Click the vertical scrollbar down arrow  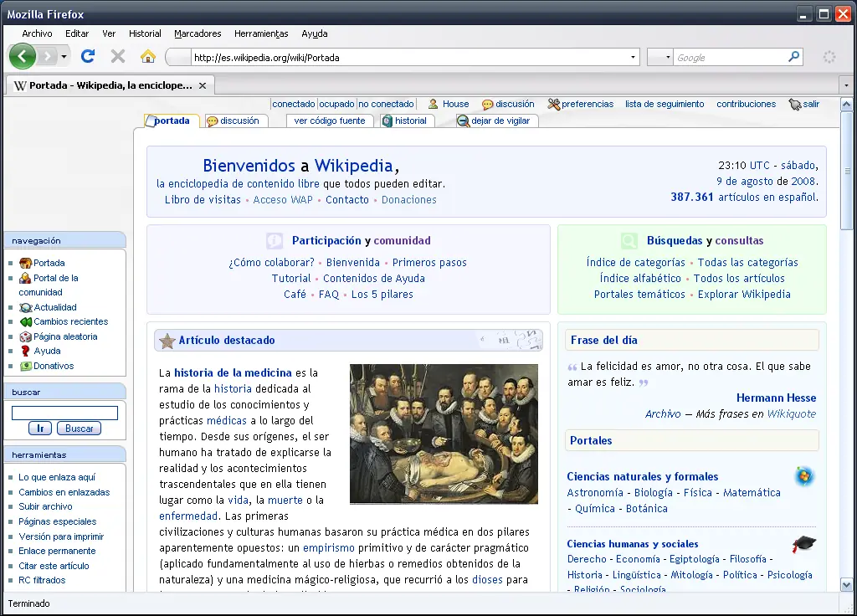846,585
